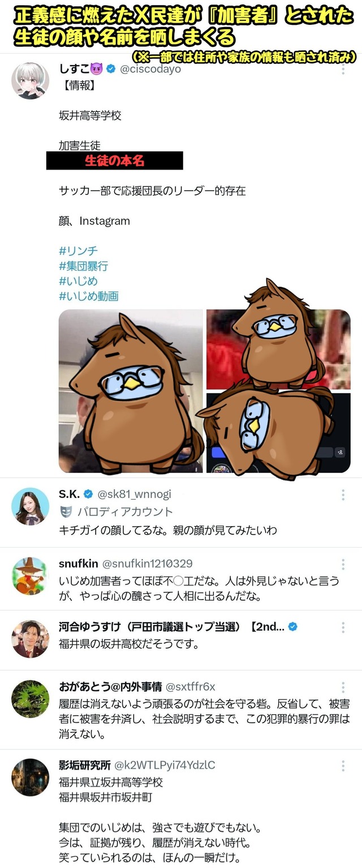
Task: Click the verified badge beside S.K.
Action: point(88,494)
